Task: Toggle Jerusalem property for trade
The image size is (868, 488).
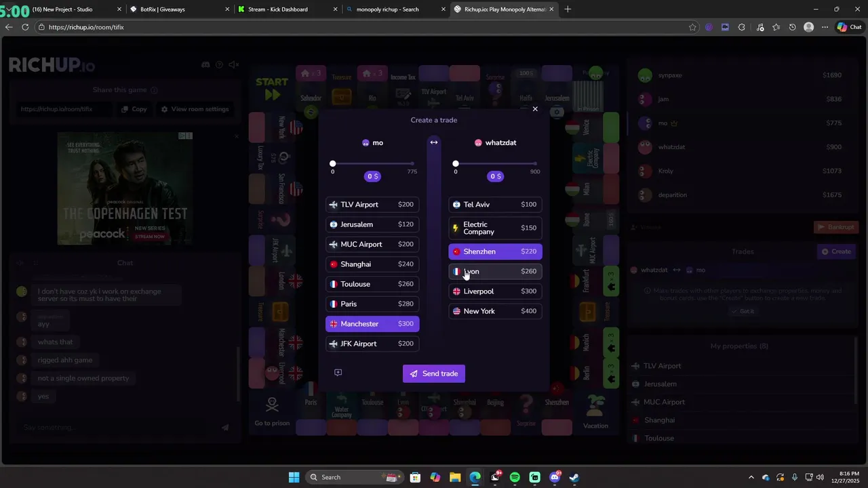Action: pyautogui.click(x=372, y=224)
